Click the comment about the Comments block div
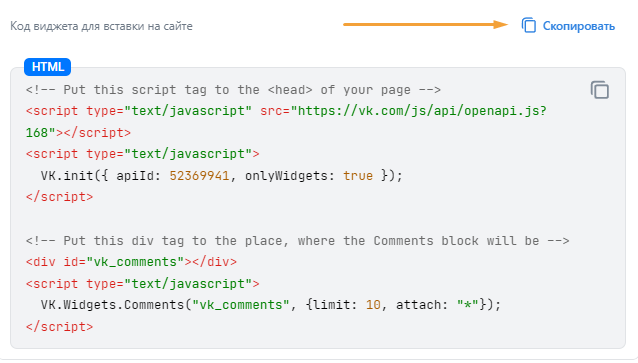 coord(297,241)
